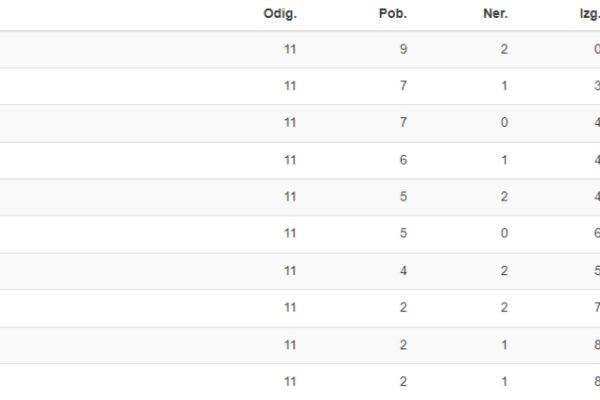Select the first row with 9 wins
Screen dimensions: 600x400
300,49
